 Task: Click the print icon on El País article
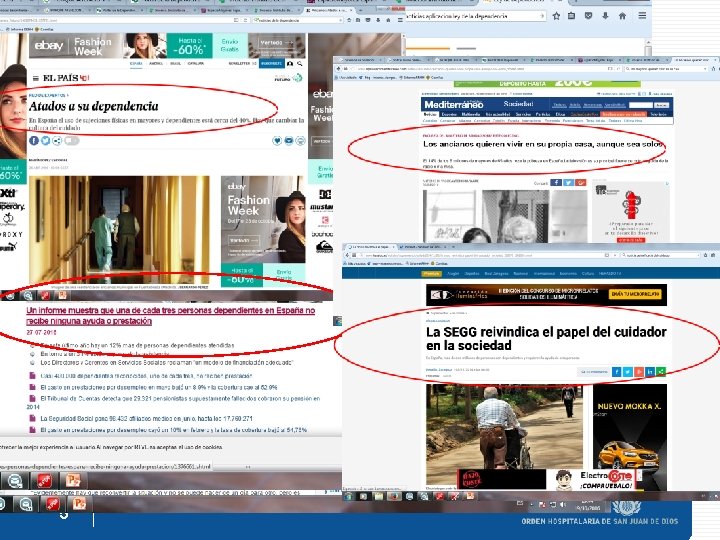tap(300, 141)
